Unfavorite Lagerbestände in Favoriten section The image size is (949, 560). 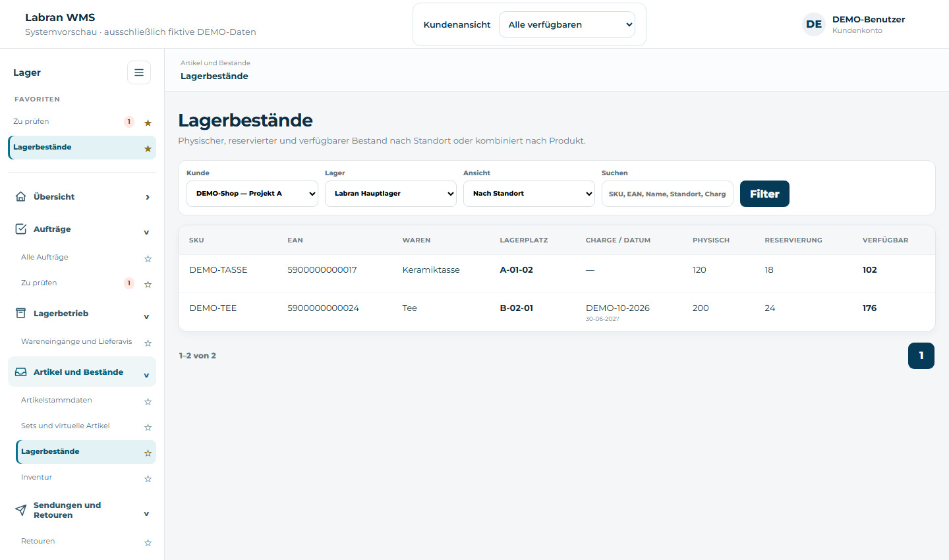pyautogui.click(x=148, y=148)
